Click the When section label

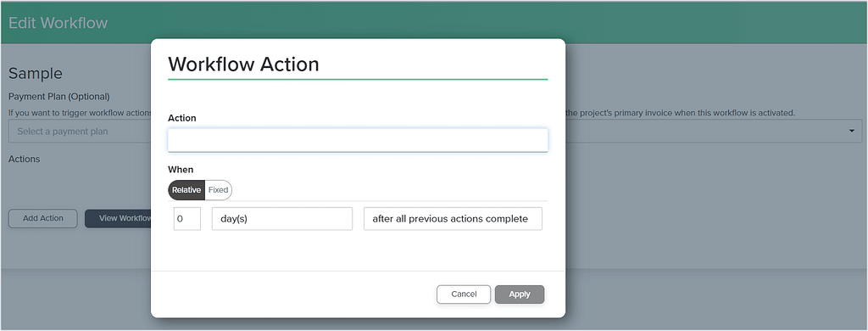click(181, 170)
